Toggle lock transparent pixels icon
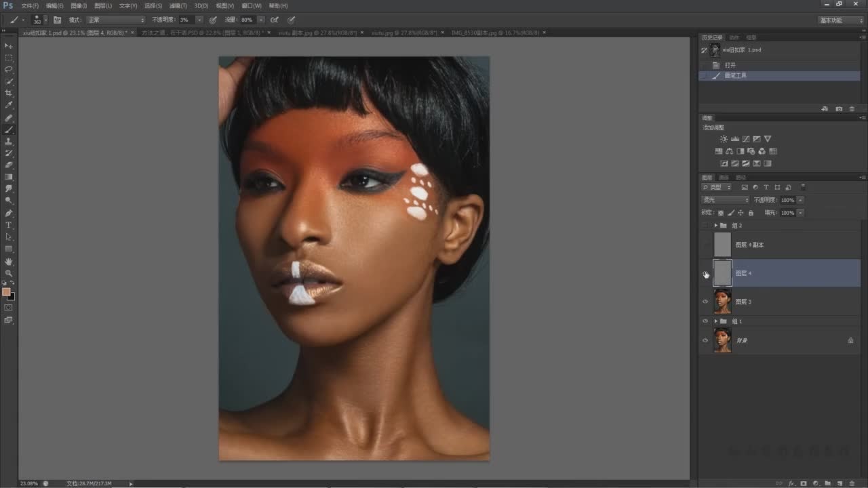The width and height of the screenshot is (868, 488). click(x=720, y=213)
